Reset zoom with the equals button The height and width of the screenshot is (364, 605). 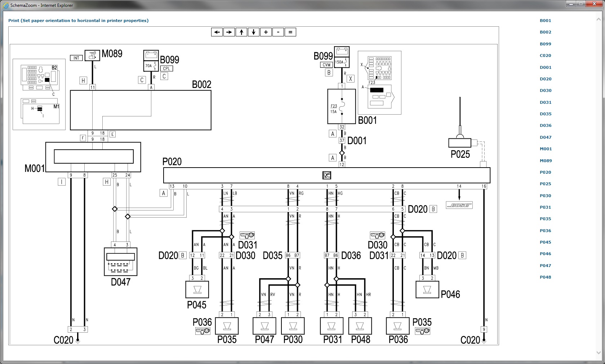click(290, 32)
